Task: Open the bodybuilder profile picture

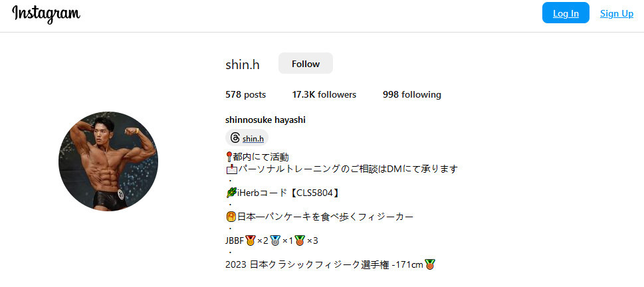Action: [108, 161]
